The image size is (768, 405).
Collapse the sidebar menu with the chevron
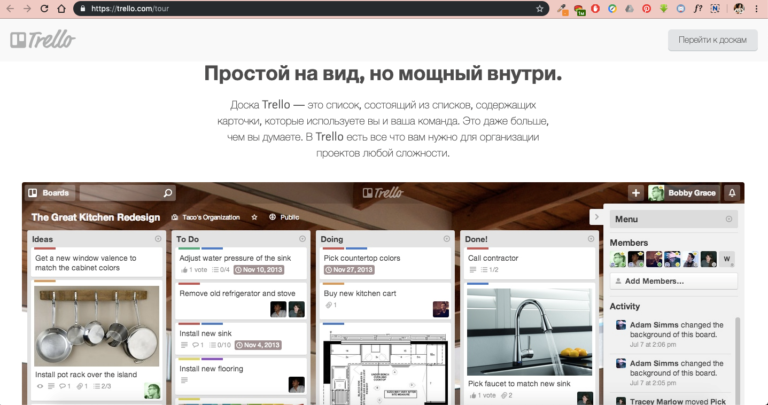596,217
